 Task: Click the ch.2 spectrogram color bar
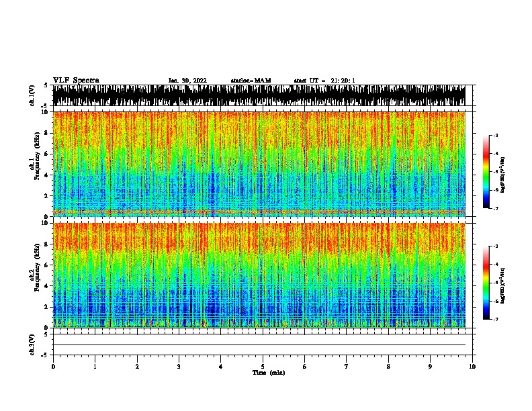[486, 283]
